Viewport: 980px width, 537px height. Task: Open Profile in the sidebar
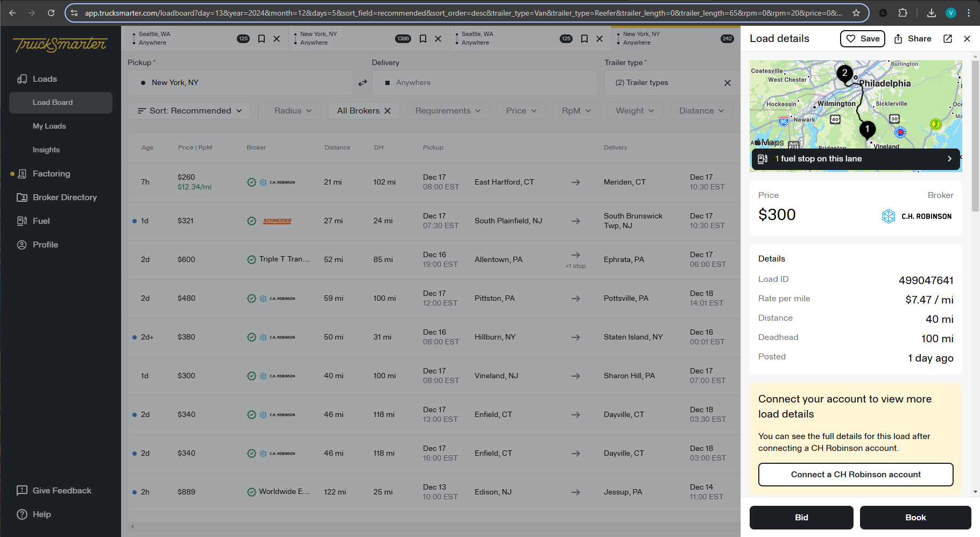tap(45, 245)
